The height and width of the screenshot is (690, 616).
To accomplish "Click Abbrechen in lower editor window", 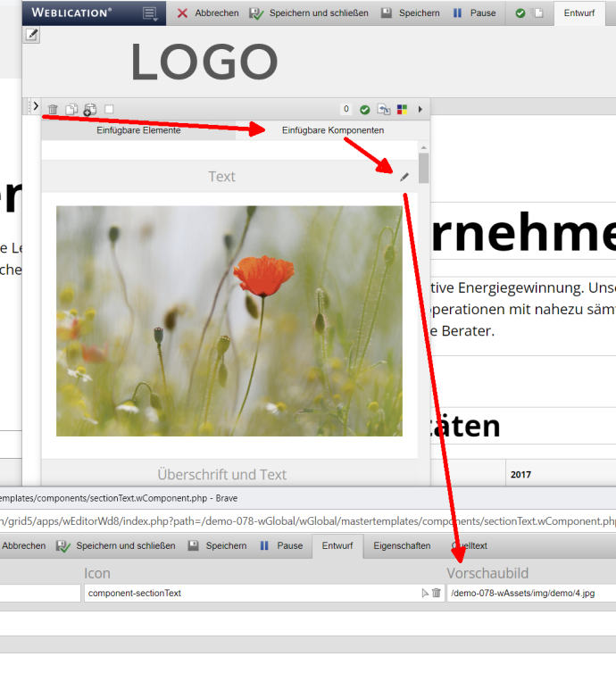I will 24,545.
